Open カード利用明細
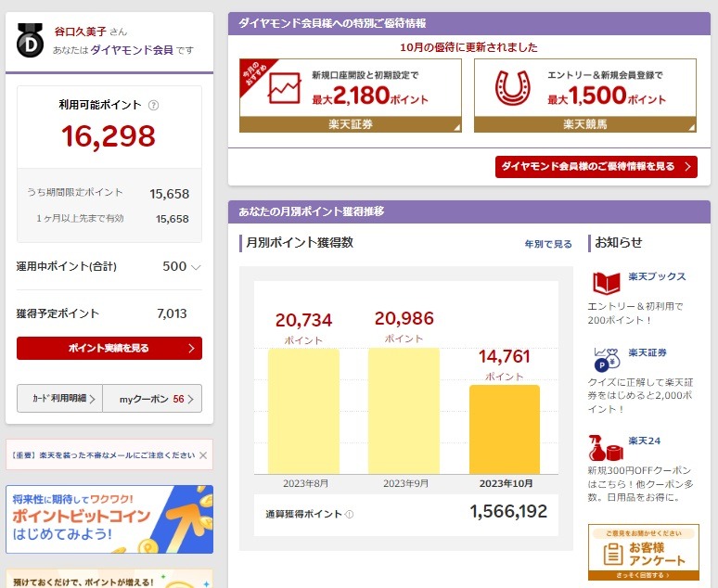Viewport: 718px width, 588px height. pyautogui.click(x=60, y=399)
